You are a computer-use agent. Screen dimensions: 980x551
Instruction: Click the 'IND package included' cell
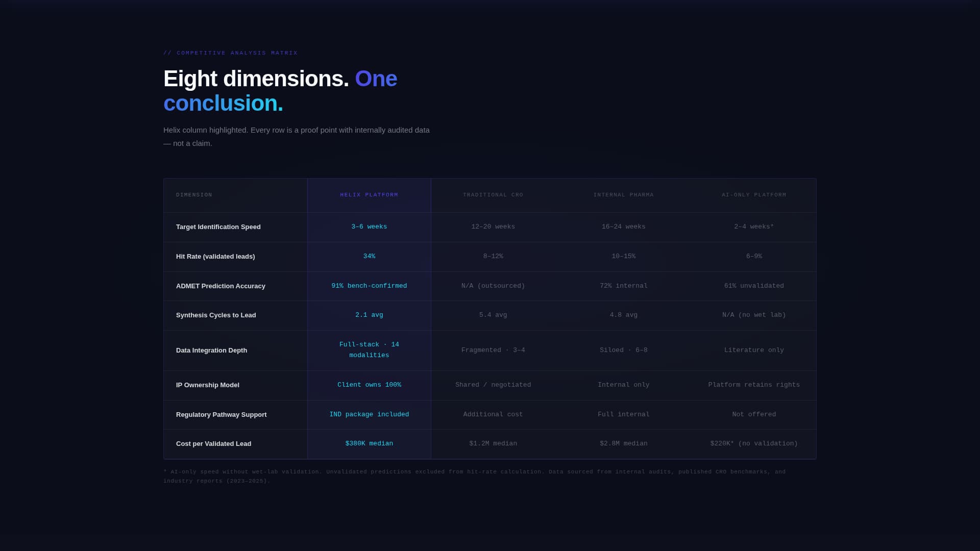369,415
